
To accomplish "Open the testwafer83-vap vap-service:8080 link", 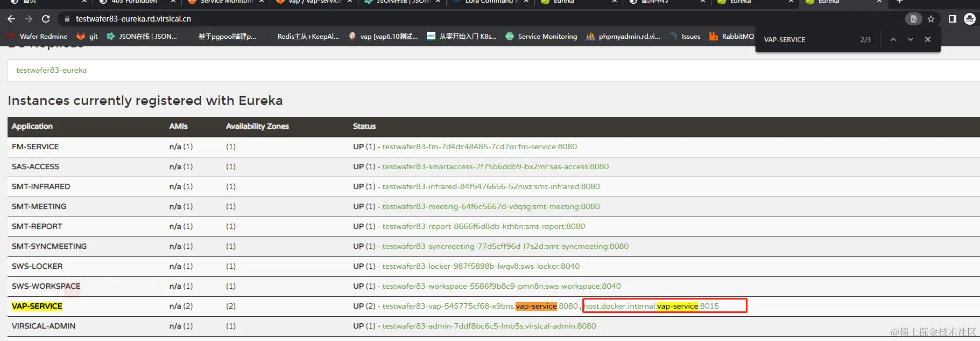I will click(x=480, y=306).
